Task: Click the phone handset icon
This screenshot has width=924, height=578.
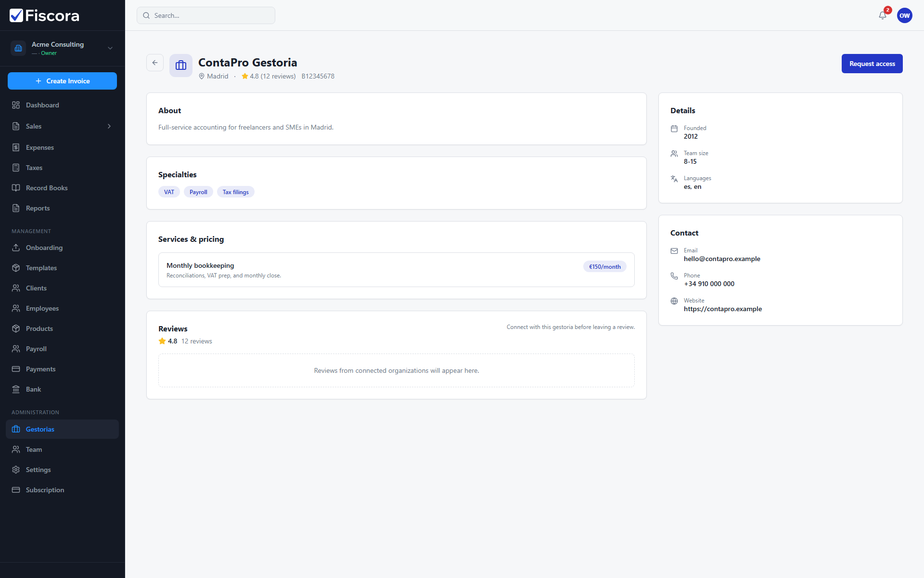Action: [674, 276]
